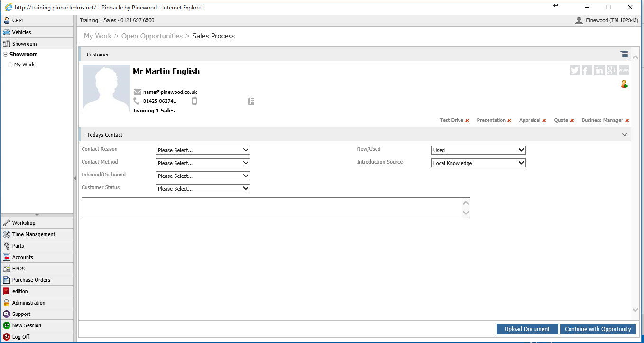Click the LinkedIn social icon
Image resolution: width=644 pixels, height=343 pixels.
(x=599, y=70)
